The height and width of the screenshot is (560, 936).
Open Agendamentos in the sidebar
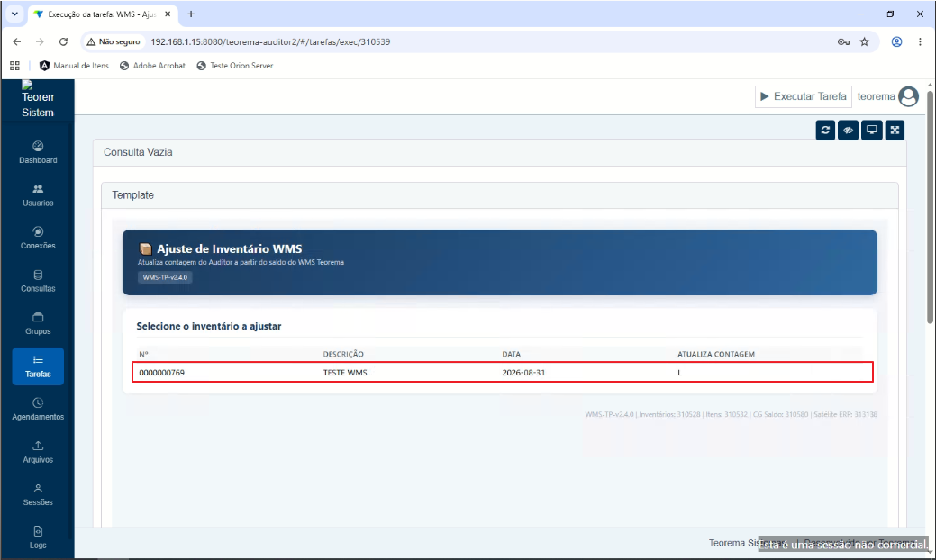pos(38,409)
